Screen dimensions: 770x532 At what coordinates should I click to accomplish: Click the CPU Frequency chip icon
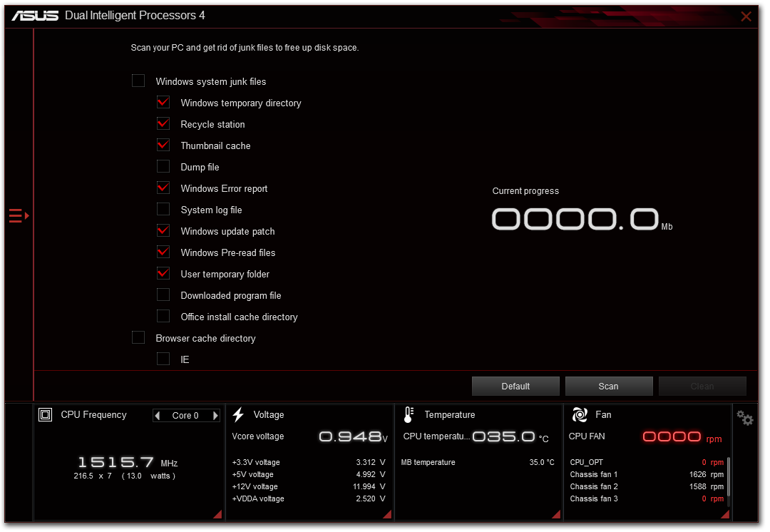coord(45,415)
